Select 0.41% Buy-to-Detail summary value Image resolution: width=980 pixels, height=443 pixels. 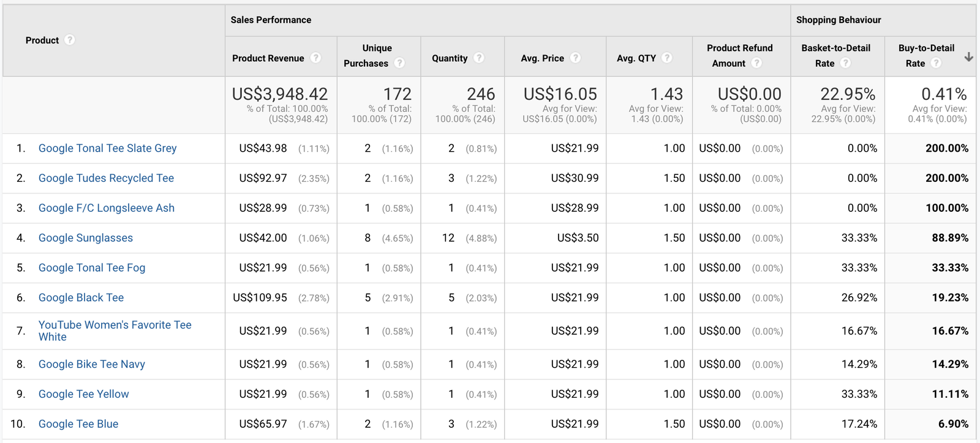pos(944,94)
